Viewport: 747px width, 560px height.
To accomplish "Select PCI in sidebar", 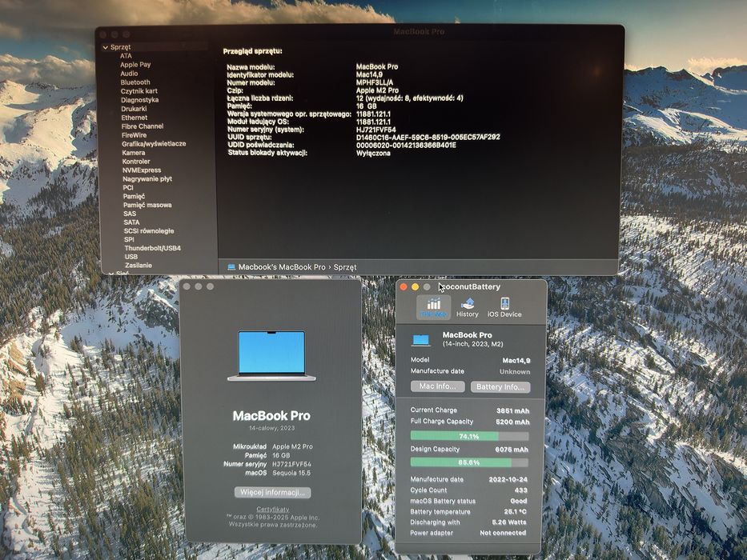I will [x=128, y=187].
